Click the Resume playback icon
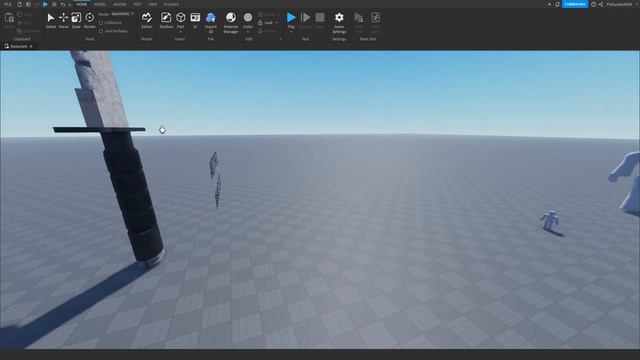 pos(305,18)
